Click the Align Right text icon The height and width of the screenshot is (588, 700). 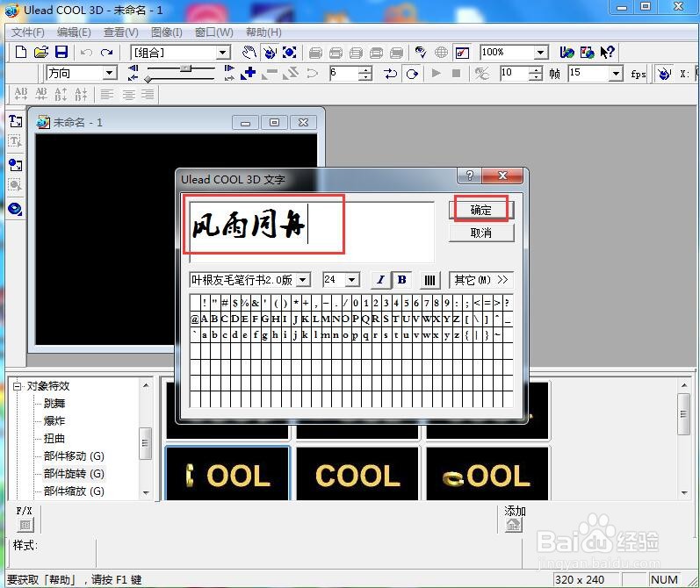pos(148,94)
